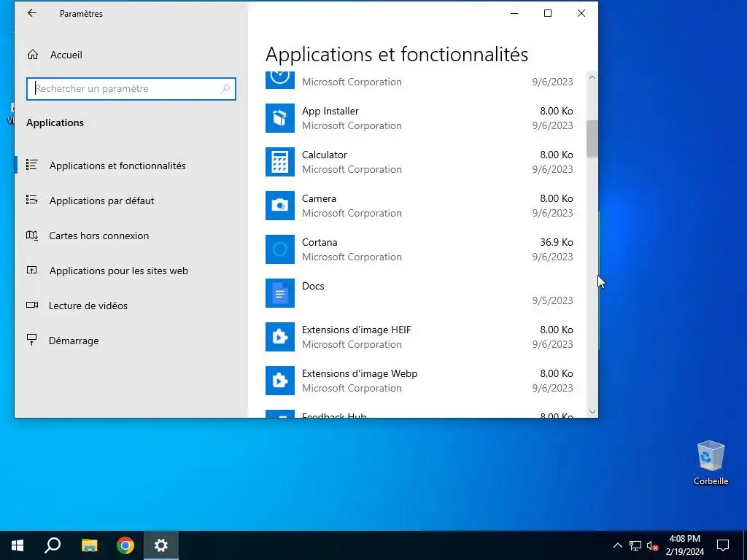
Task: Click the Cartes hors connexion map icon
Action: 32,236
